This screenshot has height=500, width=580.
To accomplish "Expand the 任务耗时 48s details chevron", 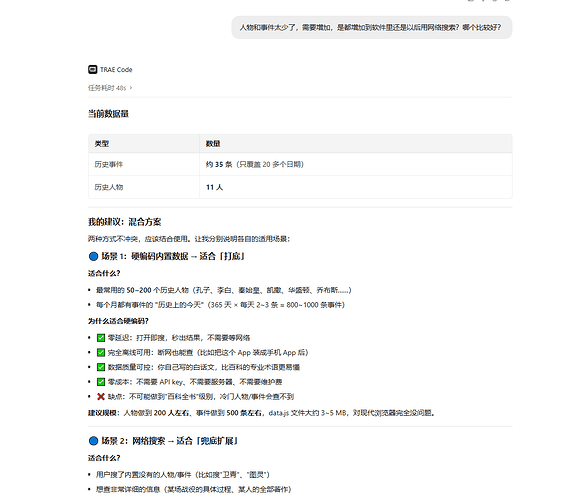I will point(131,88).
